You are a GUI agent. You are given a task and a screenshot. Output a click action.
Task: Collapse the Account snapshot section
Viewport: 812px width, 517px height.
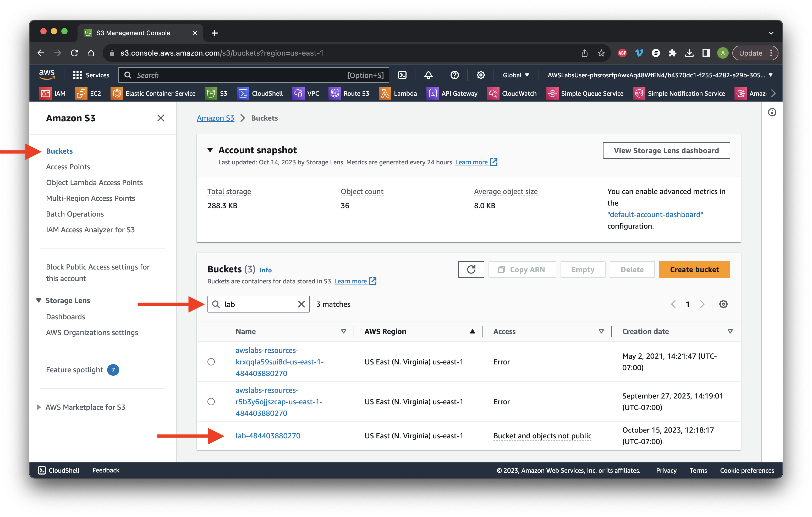[210, 150]
